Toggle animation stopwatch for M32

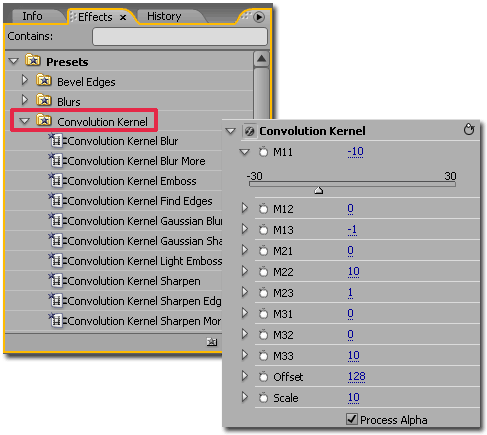point(263,335)
